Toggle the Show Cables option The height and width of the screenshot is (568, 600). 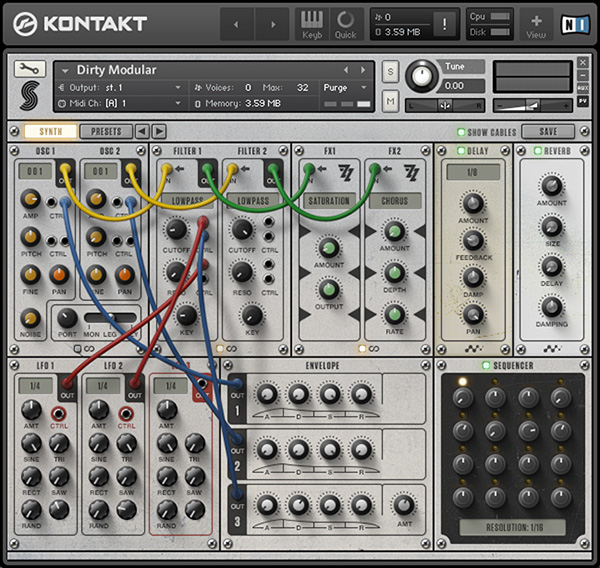pyautogui.click(x=462, y=132)
